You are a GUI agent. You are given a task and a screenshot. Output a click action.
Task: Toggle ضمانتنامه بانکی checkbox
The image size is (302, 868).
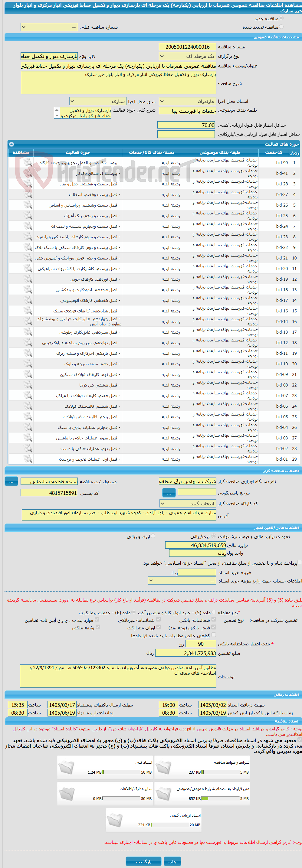[214, 619]
